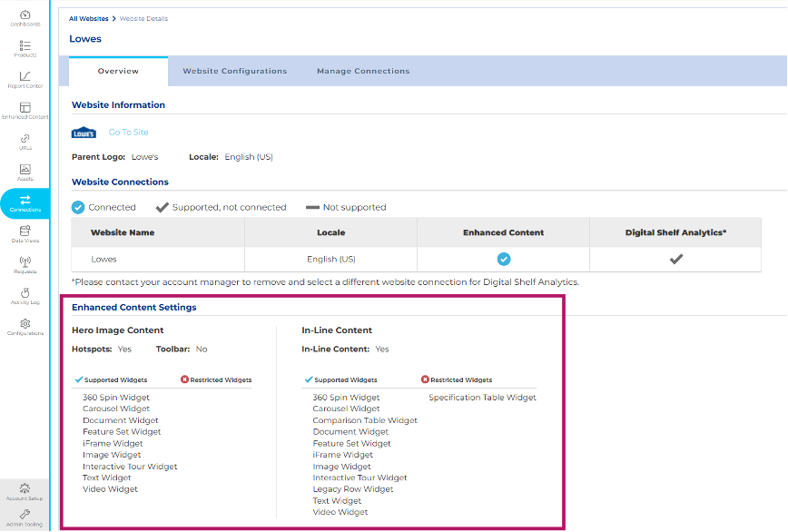Open the Dashboards sidebar icon
The width and height of the screenshot is (788, 532).
click(25, 15)
